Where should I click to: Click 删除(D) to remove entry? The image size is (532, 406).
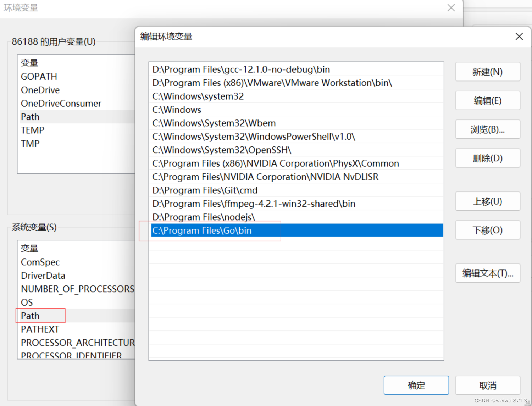(x=488, y=158)
